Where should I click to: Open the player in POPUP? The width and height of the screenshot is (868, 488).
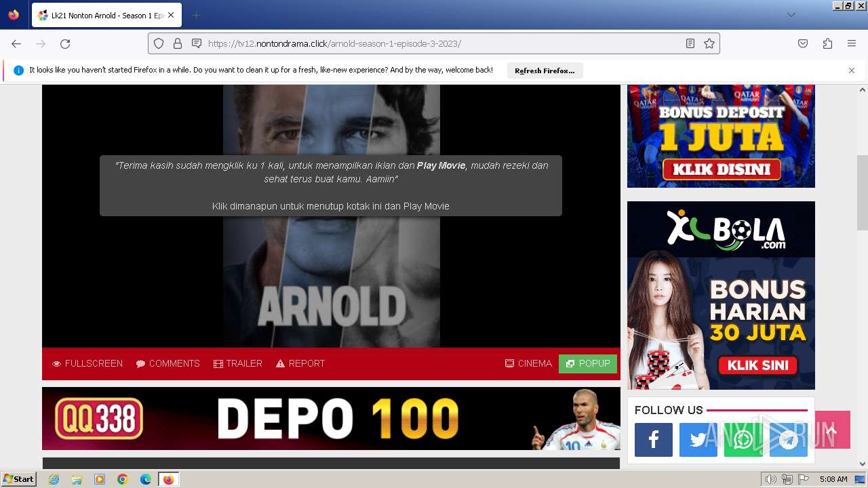point(588,364)
